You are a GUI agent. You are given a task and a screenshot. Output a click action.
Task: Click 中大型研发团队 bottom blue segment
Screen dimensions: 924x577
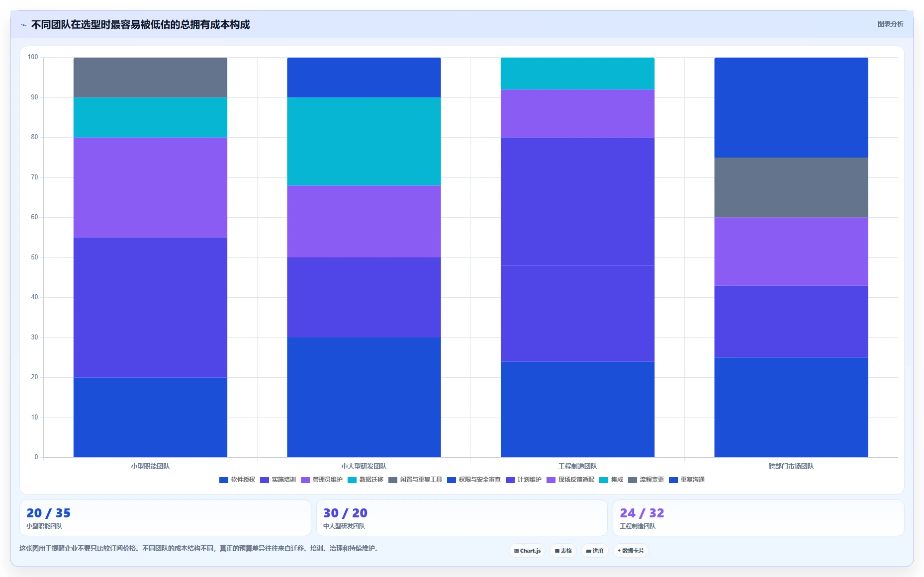point(364,398)
